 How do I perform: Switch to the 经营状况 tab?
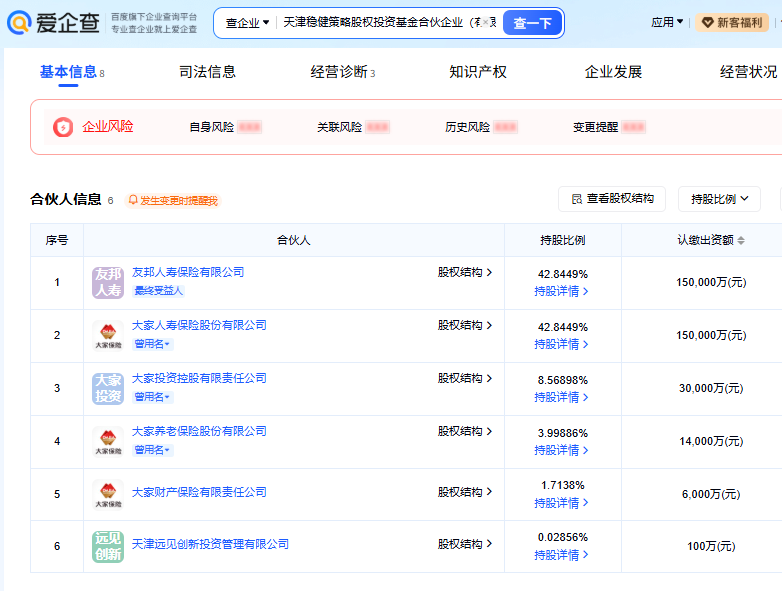click(x=748, y=72)
